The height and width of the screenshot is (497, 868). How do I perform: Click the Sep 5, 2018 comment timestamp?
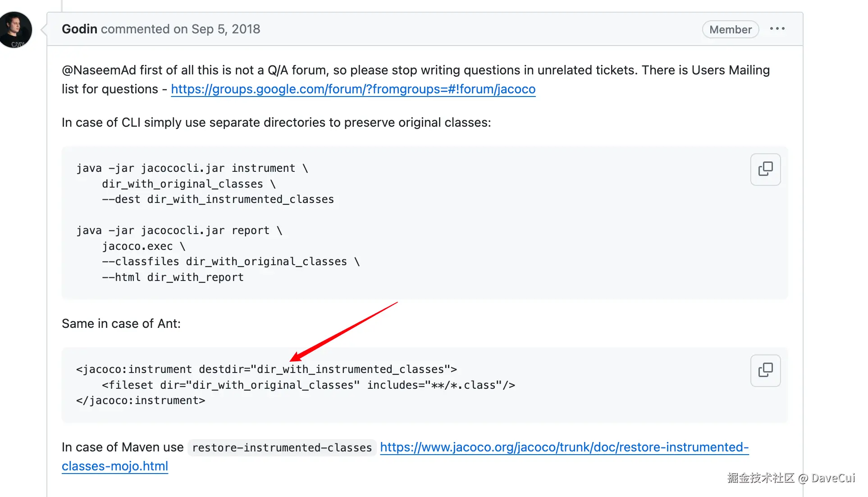coord(226,29)
